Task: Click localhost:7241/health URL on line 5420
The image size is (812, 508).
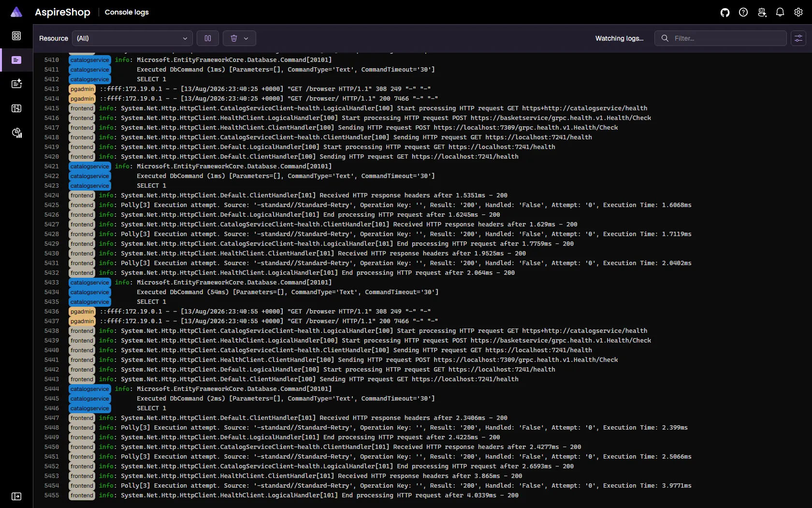Action: point(465,157)
